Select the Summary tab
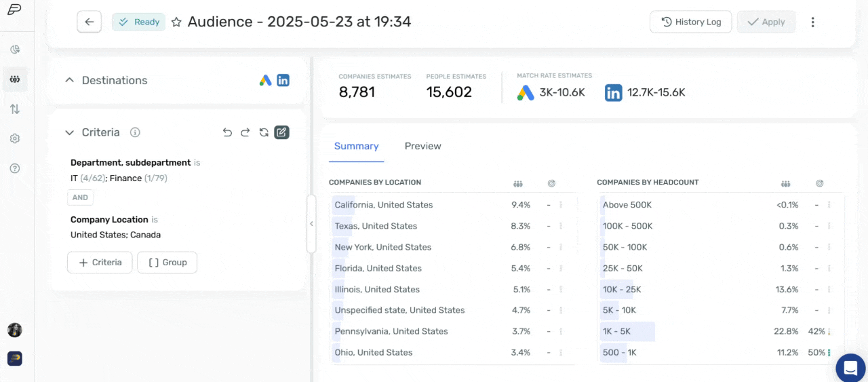The width and height of the screenshot is (868, 382). pyautogui.click(x=356, y=146)
